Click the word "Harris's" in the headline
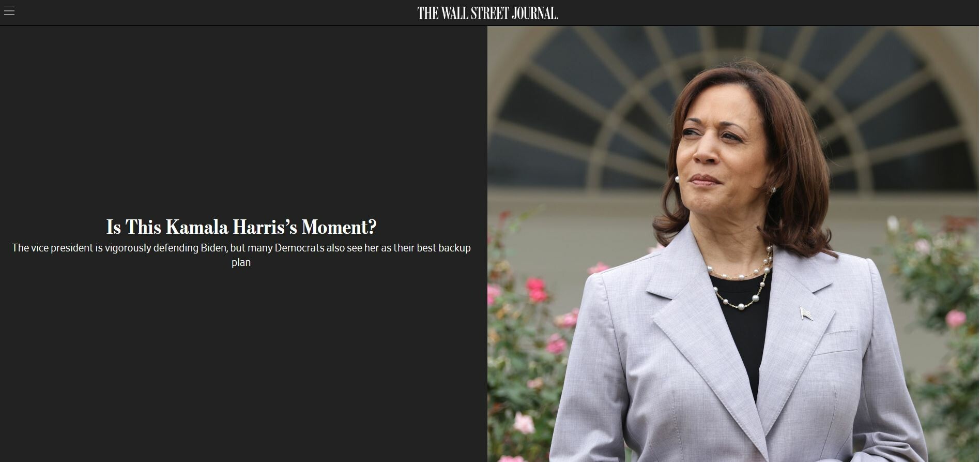Image resolution: width=980 pixels, height=462 pixels. click(265, 227)
